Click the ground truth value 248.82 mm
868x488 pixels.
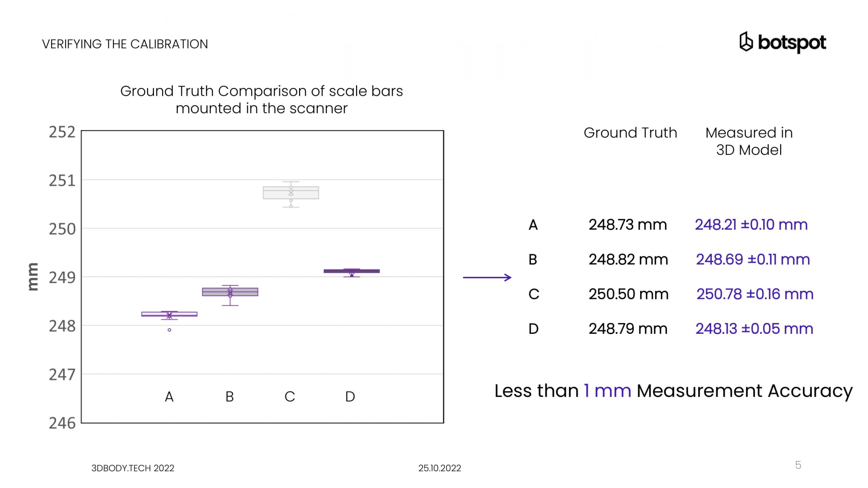click(628, 260)
